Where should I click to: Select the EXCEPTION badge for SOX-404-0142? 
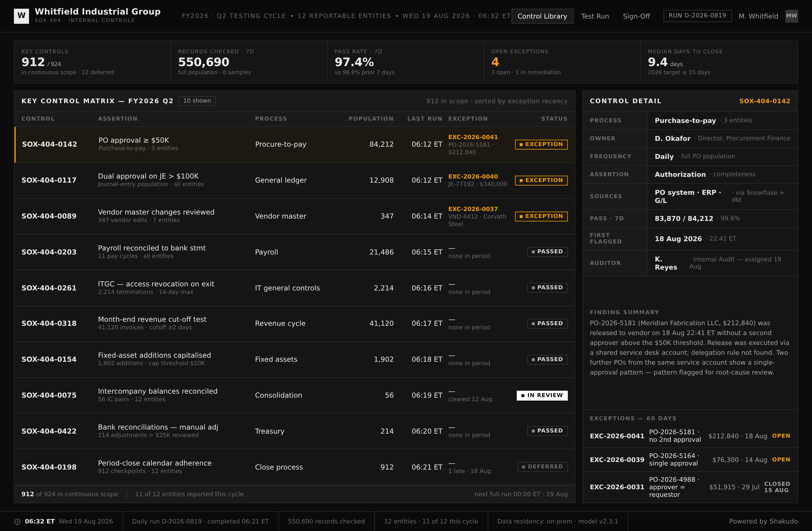(x=541, y=144)
